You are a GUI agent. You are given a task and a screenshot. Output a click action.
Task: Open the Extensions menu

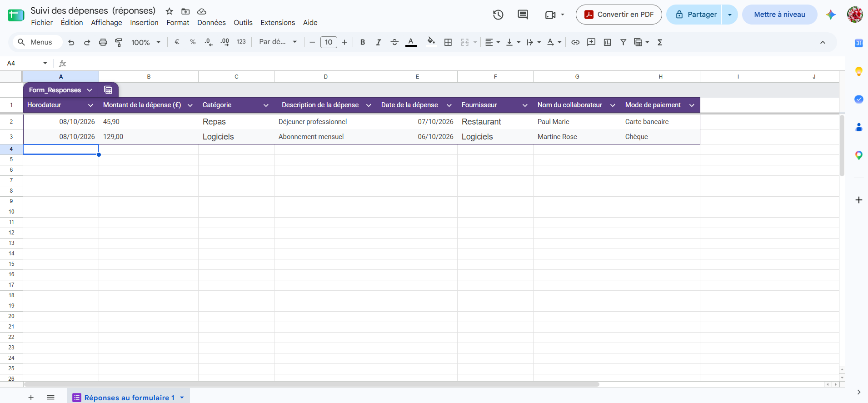[278, 23]
